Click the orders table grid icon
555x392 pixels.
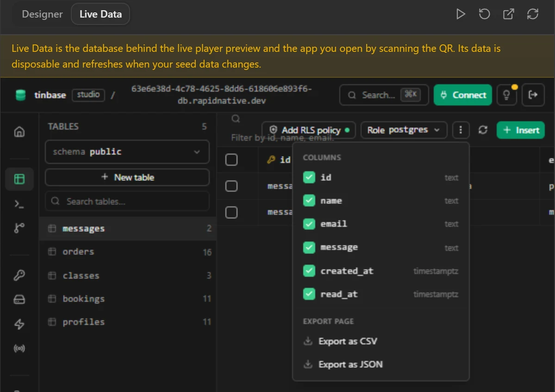pos(52,252)
